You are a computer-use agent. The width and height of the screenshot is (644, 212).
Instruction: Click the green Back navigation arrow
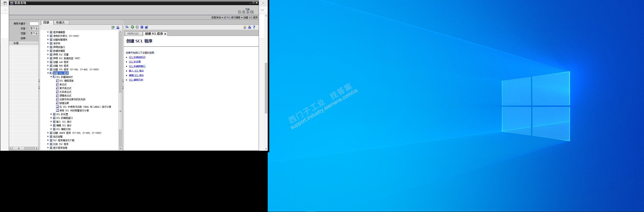(132, 27)
